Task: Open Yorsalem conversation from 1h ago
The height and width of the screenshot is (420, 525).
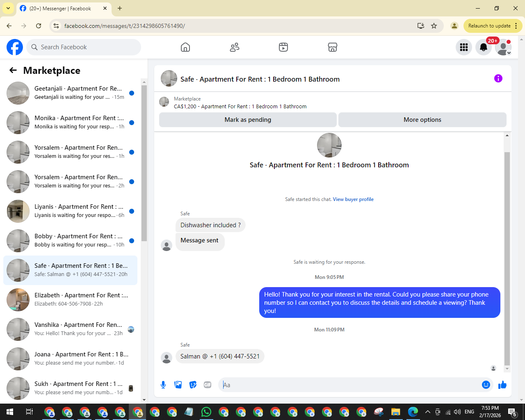Action: pyautogui.click(x=71, y=152)
